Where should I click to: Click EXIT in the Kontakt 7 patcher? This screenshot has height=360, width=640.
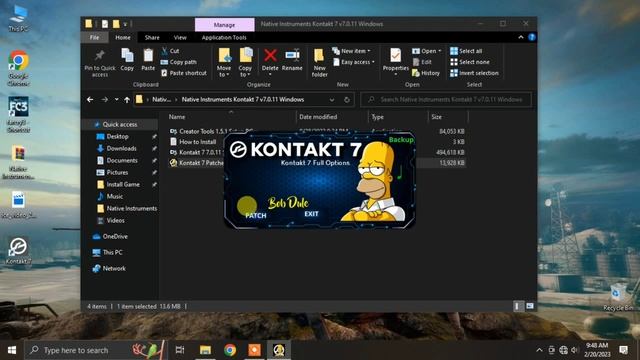tap(311, 214)
